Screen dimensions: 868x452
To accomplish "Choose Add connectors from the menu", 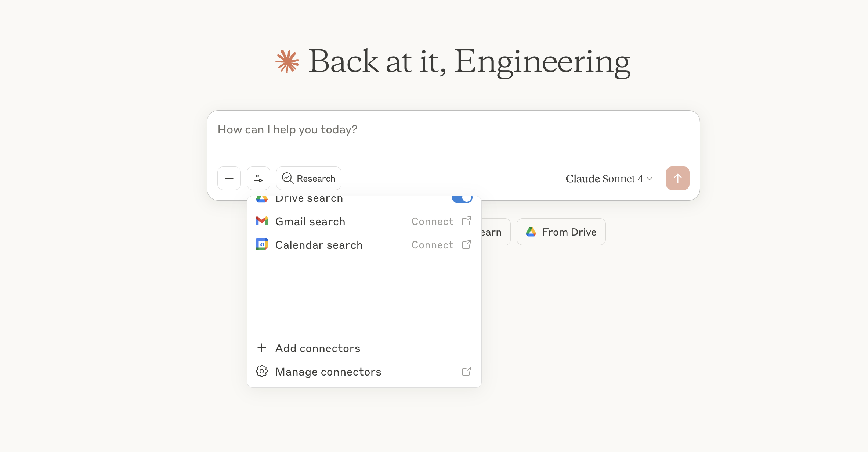I will (318, 348).
